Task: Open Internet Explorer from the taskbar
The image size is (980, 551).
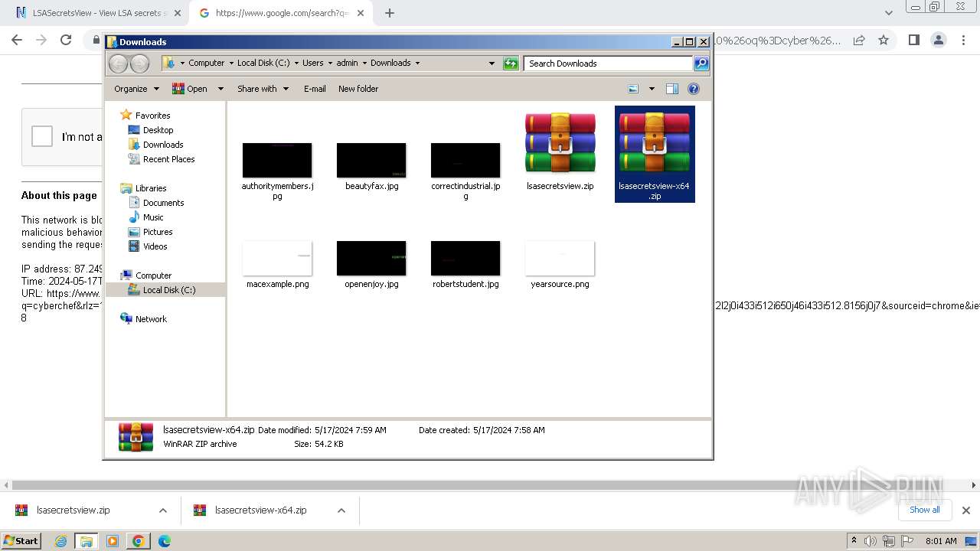Action: point(60,541)
